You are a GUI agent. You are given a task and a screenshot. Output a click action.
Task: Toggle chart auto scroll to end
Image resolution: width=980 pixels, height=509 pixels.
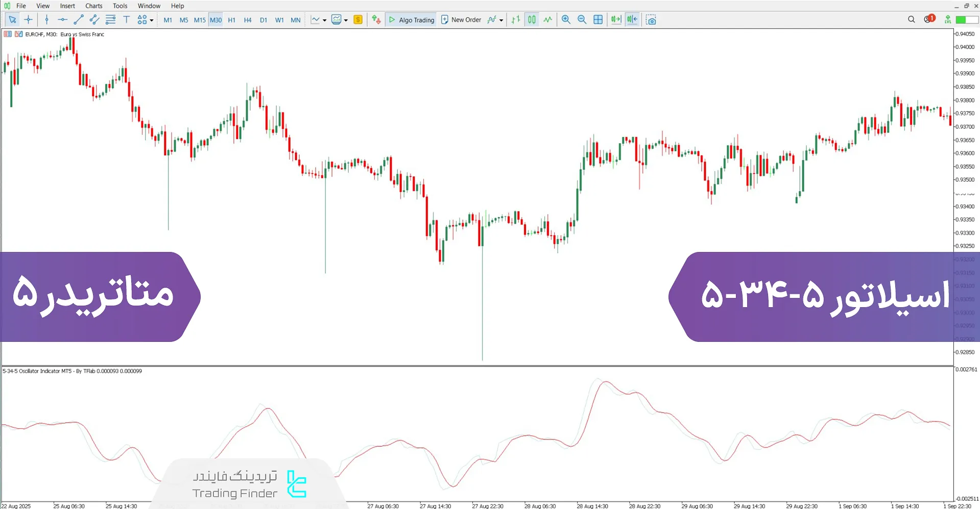tap(616, 20)
